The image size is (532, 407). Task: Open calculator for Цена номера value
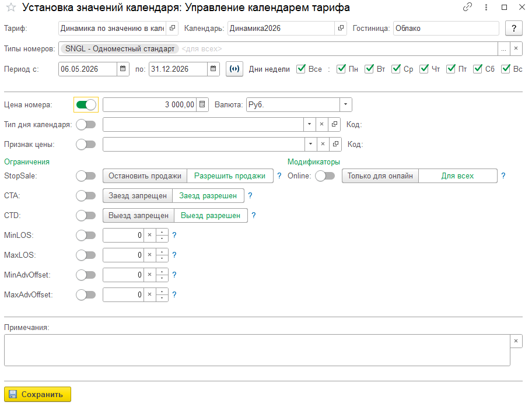[x=202, y=104]
